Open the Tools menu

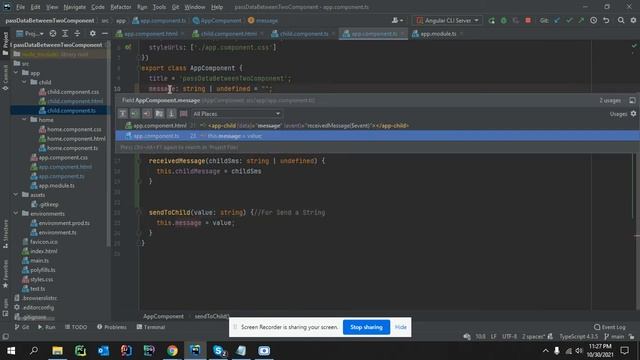tap(159, 7)
